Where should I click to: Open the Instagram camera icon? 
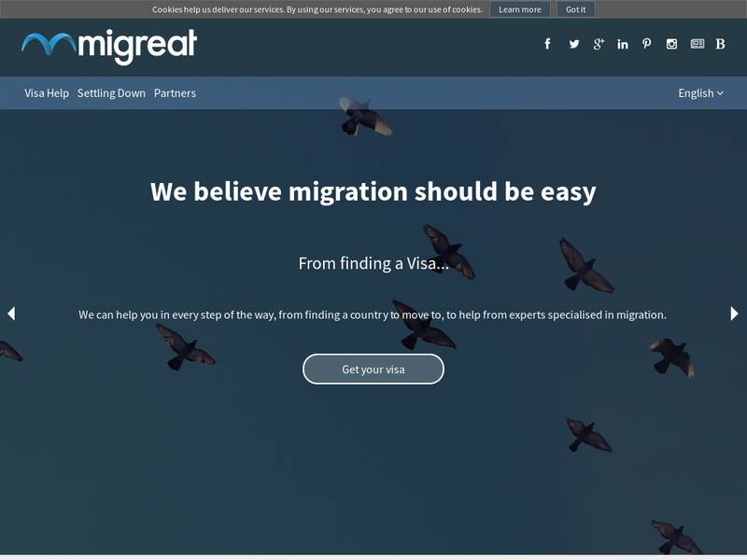(671, 44)
